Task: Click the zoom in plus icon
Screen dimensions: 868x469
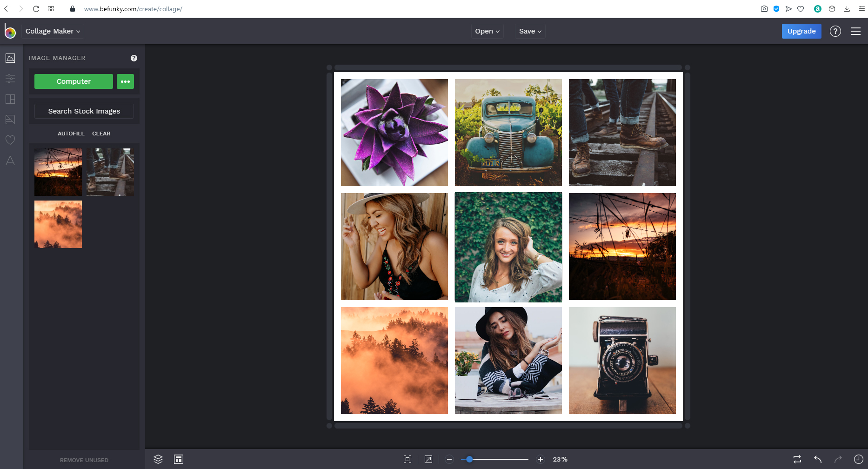Action: pos(541,459)
